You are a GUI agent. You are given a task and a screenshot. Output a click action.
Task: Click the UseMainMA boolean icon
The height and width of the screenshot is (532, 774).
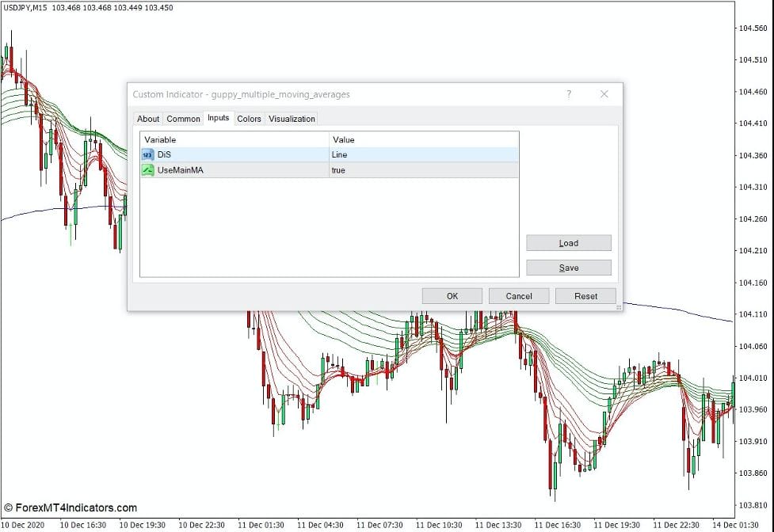tap(147, 170)
